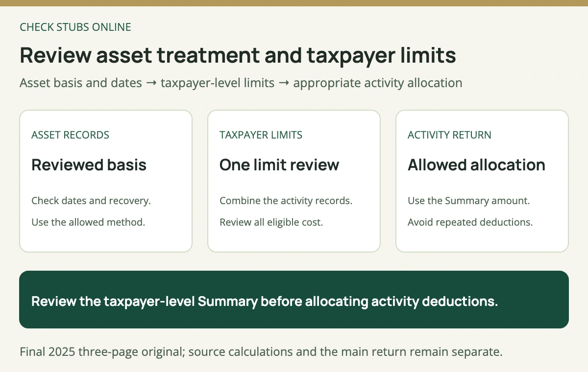588x372 pixels.
Task: Open the 'Reviewed basis' card title
Action: (89, 165)
